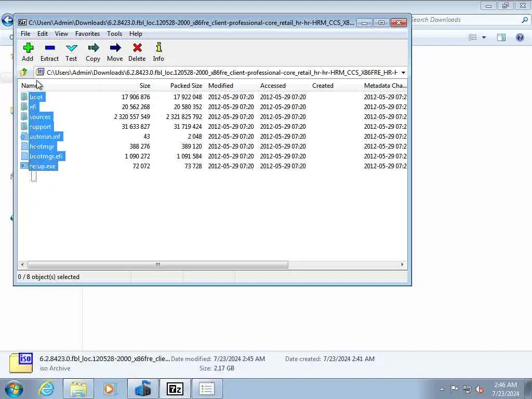Open the Edit menu
Viewport: 532px width, 399px height.
coord(43,34)
